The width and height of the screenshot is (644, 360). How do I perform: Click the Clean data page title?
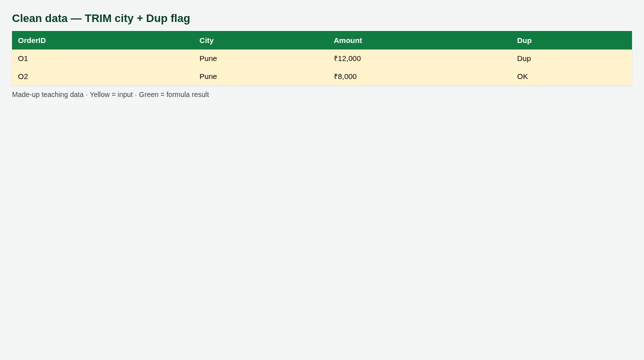tap(101, 18)
